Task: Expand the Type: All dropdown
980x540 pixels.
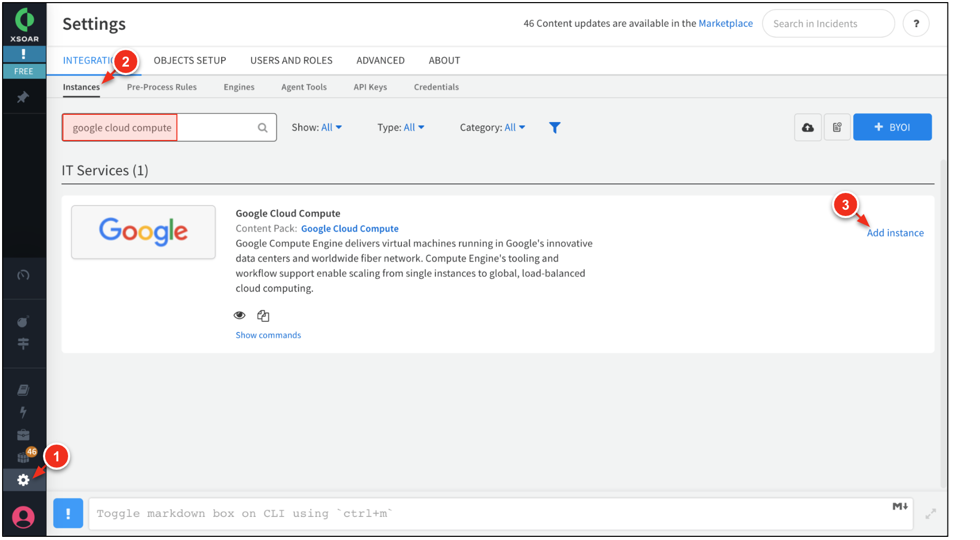Action: (401, 127)
